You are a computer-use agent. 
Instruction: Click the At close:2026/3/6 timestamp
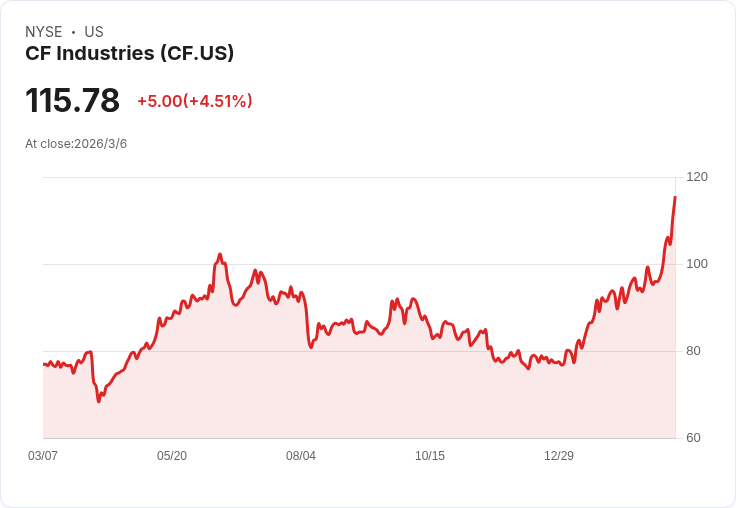(76, 144)
